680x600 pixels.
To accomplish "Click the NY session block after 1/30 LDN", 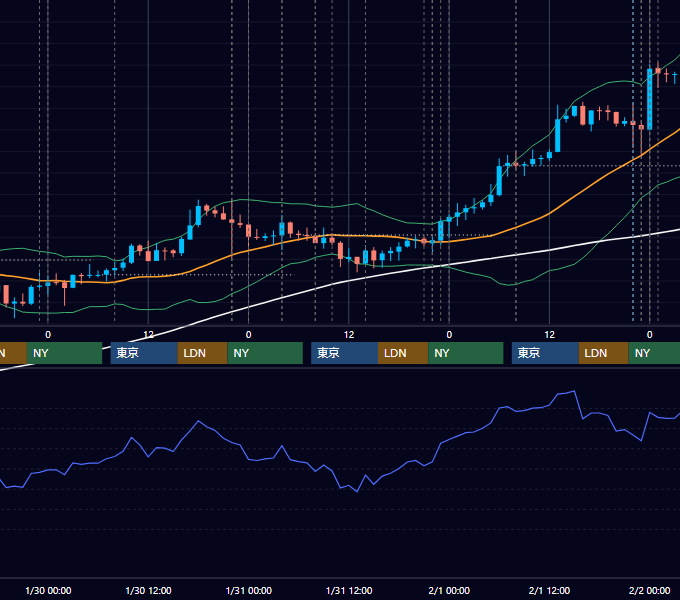I will [x=265, y=353].
